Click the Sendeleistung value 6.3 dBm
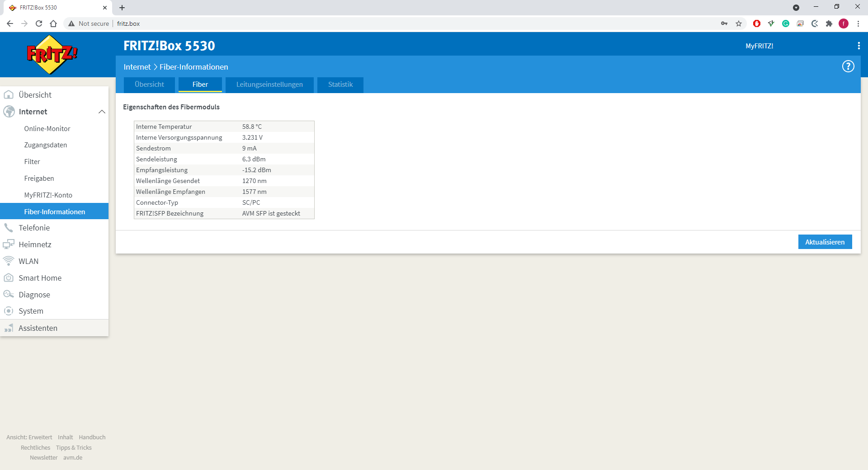The width and height of the screenshot is (868, 470). point(254,159)
